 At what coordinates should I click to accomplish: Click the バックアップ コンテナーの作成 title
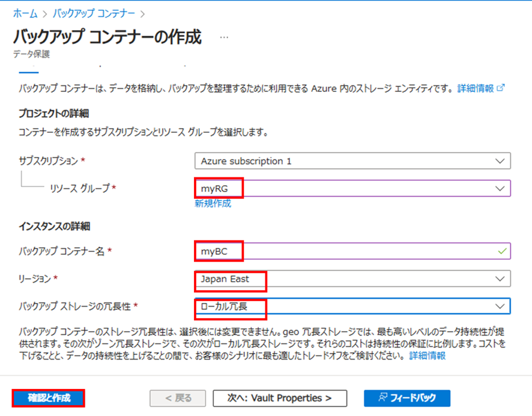(x=107, y=37)
